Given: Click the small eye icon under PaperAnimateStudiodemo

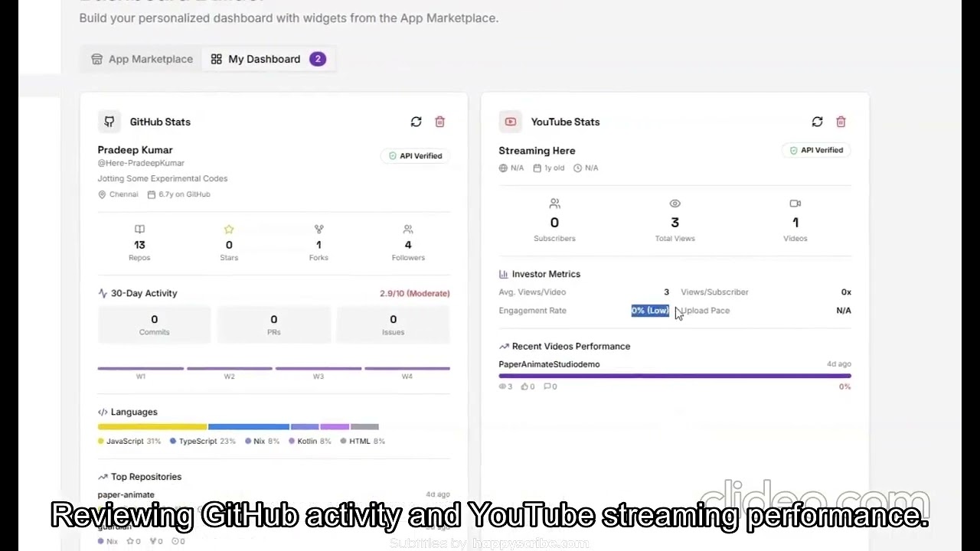Looking at the screenshot, I should pyautogui.click(x=503, y=386).
